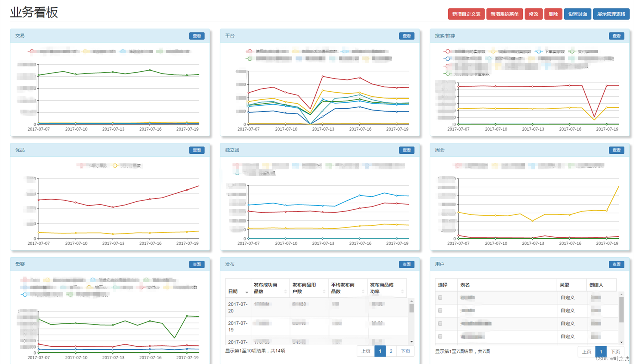Click 上页 in 发布 table pagination
Screen dimensions: 634x364
[x=366, y=351]
